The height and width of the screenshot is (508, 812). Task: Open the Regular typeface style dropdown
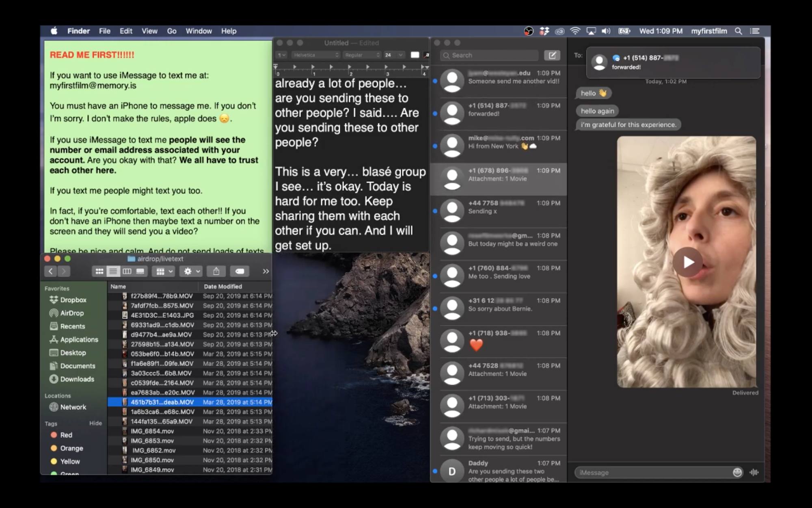coord(363,55)
